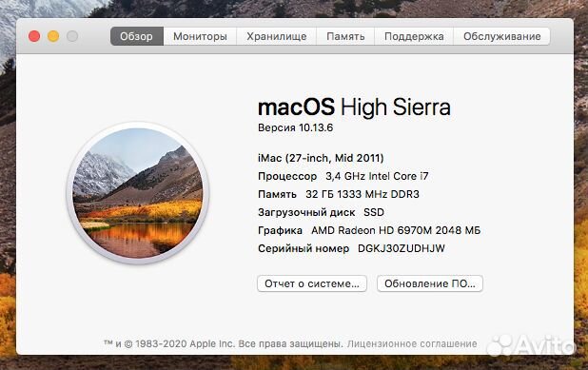
Task: Click the Apple Inc. copyright notice
Action: 224,343
